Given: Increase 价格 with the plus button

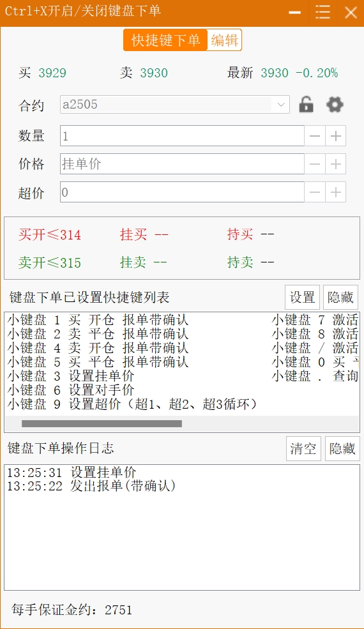Looking at the screenshot, I should tap(335, 164).
